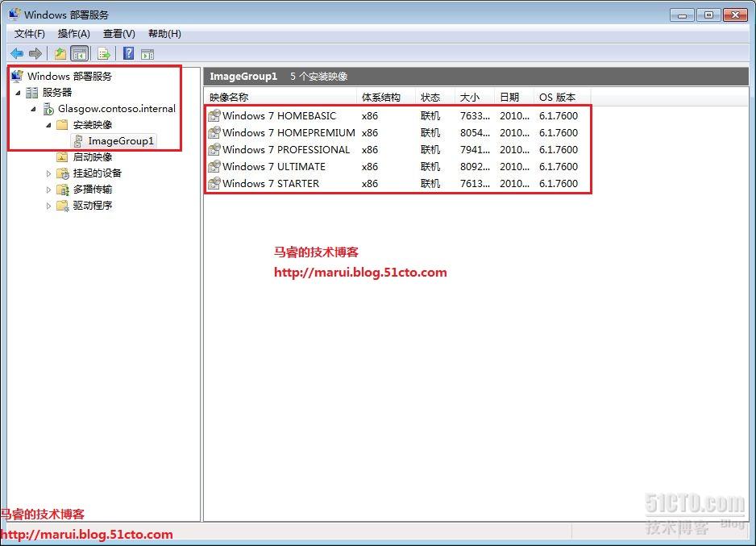The width and height of the screenshot is (756, 546).
Task: Collapse the 安装映像 node
Action: click(x=48, y=125)
